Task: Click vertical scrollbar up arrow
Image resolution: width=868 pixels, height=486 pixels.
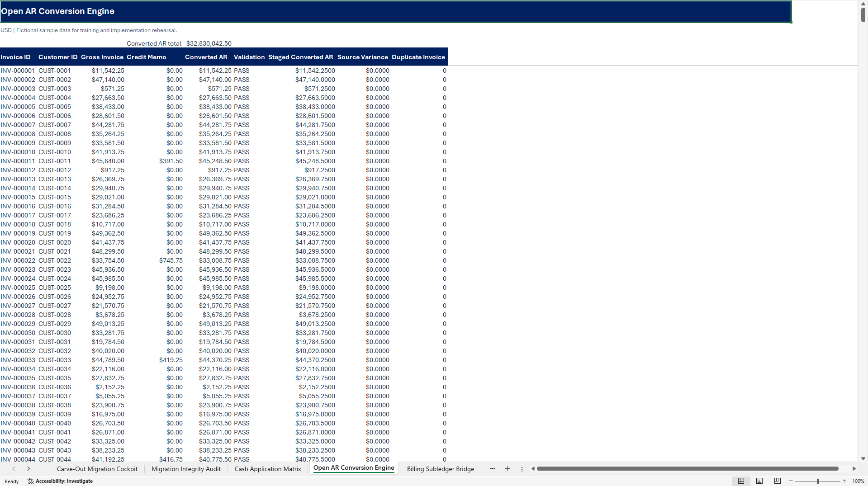Action: pyautogui.click(x=863, y=4)
